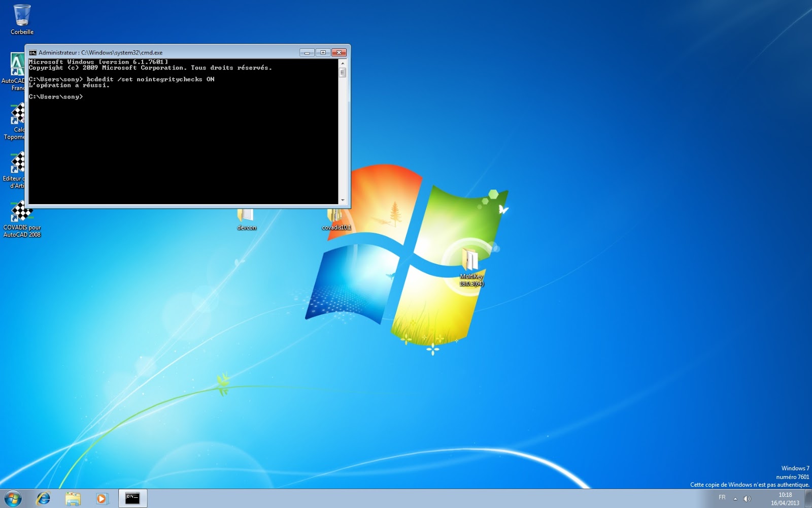Launch Windows Media Player from taskbar
Viewport: 812px width, 508px height.
(102, 498)
